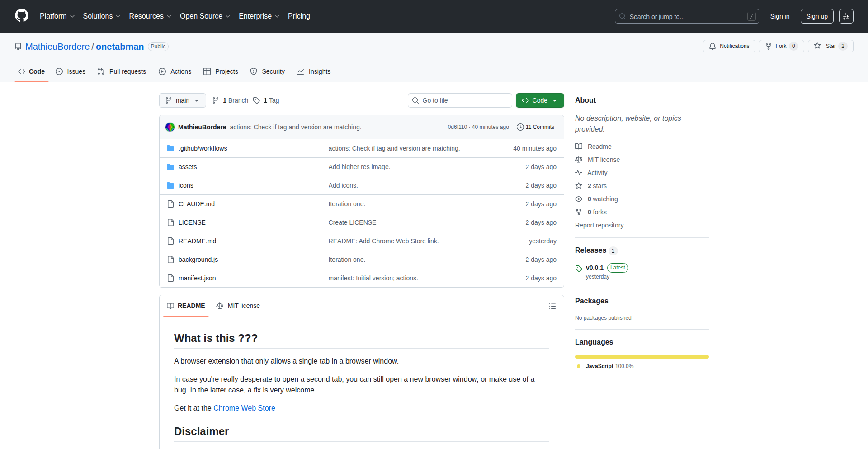Viewport: 868px width, 449px height.
Task: Open the README outline list icon
Action: click(x=552, y=306)
